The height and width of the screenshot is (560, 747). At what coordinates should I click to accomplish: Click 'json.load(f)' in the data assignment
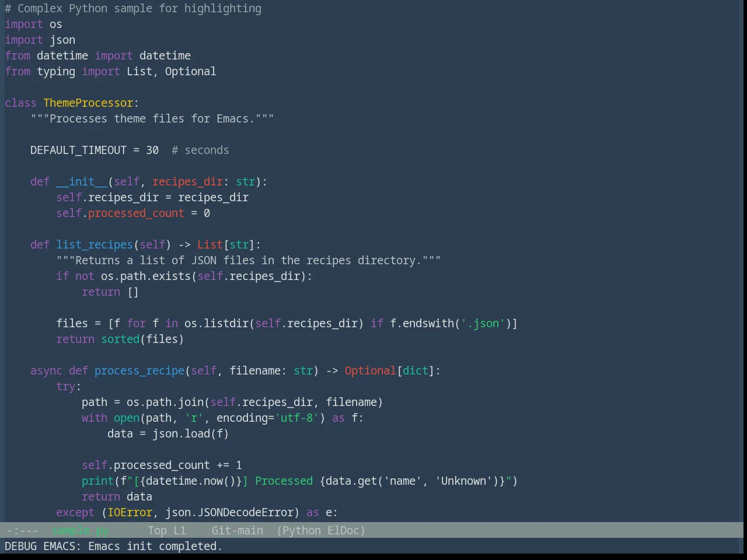coord(191,434)
